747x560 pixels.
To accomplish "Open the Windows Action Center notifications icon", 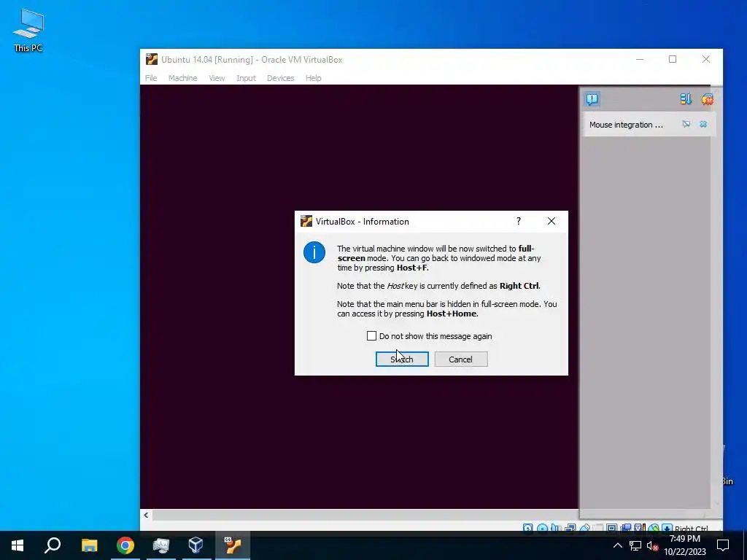I will tap(723, 545).
